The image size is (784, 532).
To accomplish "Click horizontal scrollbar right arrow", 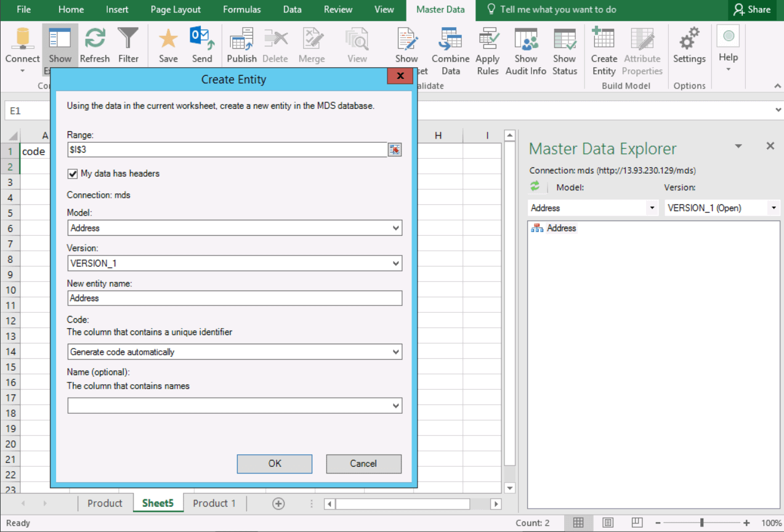I will coord(496,504).
